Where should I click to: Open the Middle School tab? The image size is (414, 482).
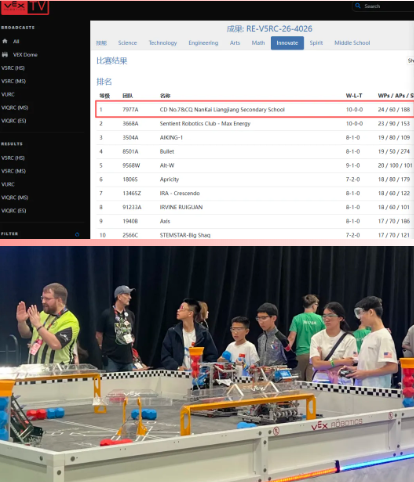pos(352,43)
